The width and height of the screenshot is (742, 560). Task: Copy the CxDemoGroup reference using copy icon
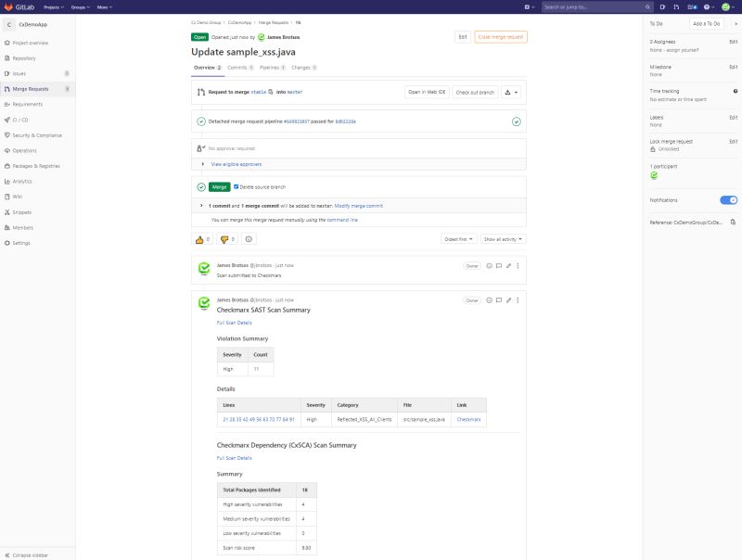click(732, 222)
